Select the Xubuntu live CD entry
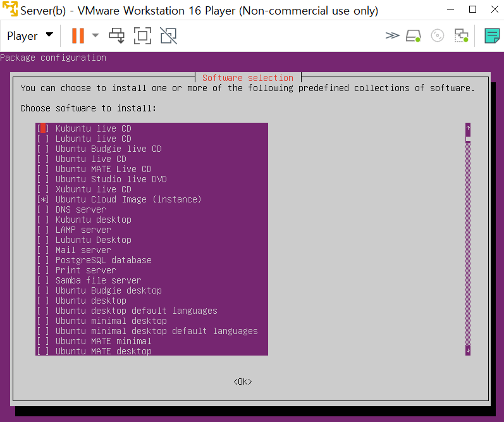Viewport: 504px width, 422px height. (93, 189)
